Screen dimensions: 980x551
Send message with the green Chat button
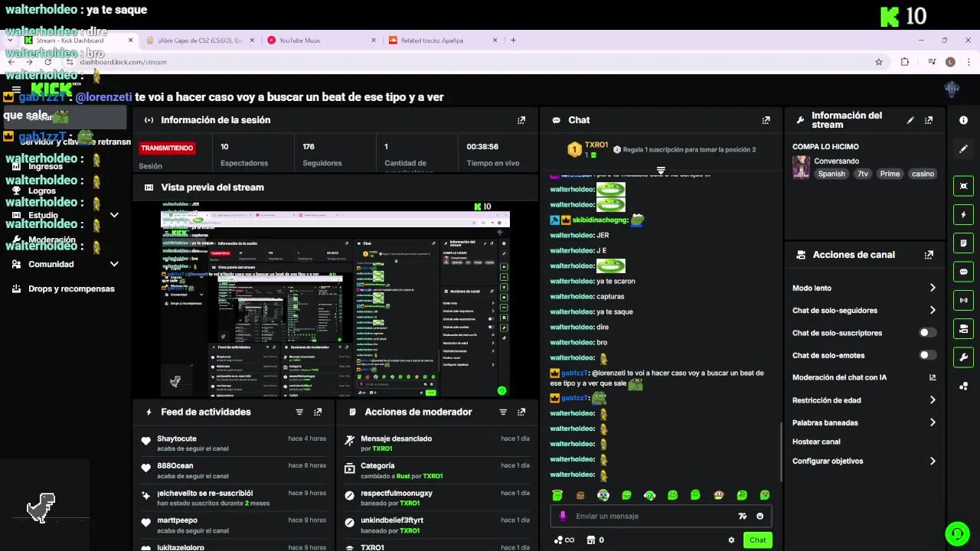pyautogui.click(x=757, y=540)
